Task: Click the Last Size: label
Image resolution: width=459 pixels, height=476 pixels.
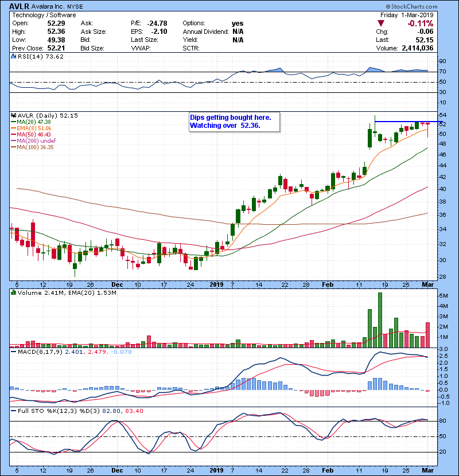Action: pyautogui.click(x=144, y=40)
